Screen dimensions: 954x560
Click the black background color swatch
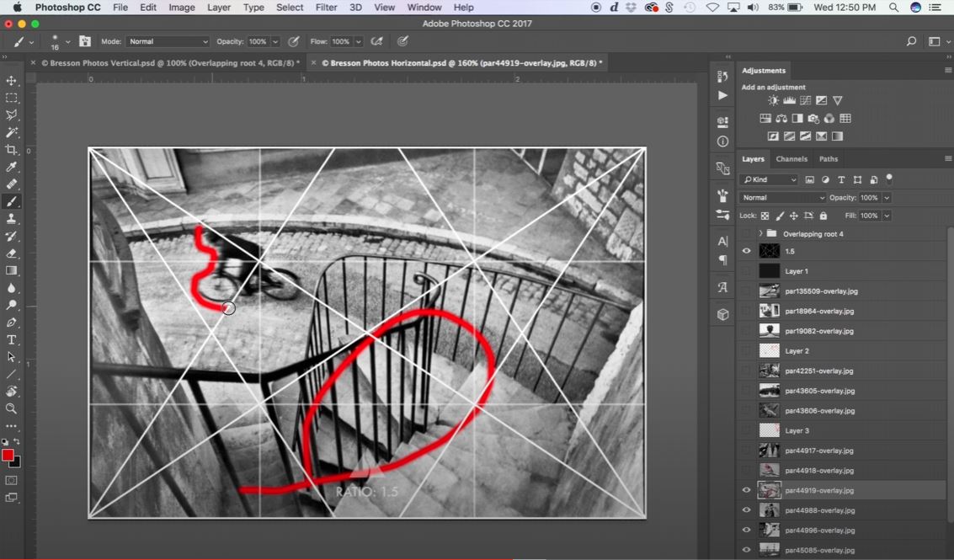point(16,462)
